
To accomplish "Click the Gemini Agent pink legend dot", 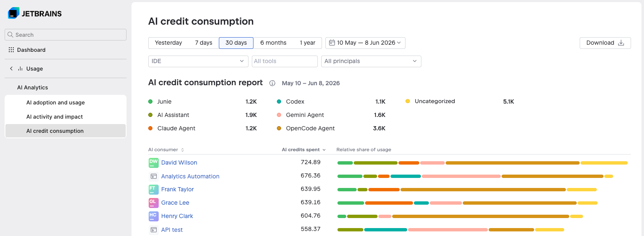I will coord(279,115).
